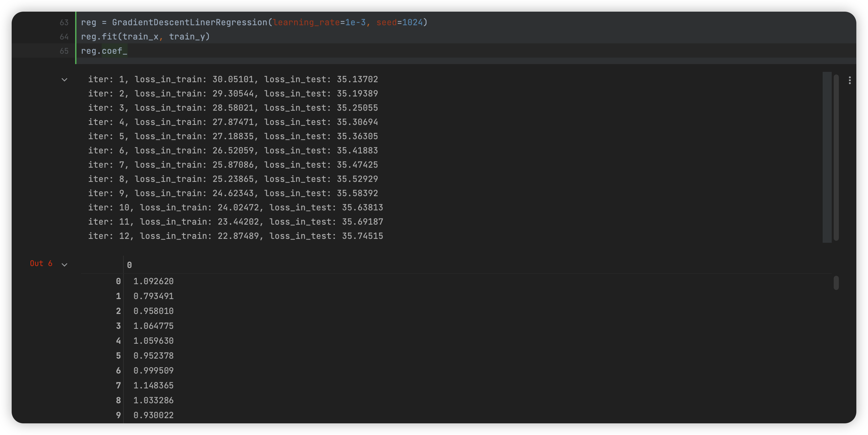Select table cell value 0.930022
The height and width of the screenshot is (435, 868).
153,415
